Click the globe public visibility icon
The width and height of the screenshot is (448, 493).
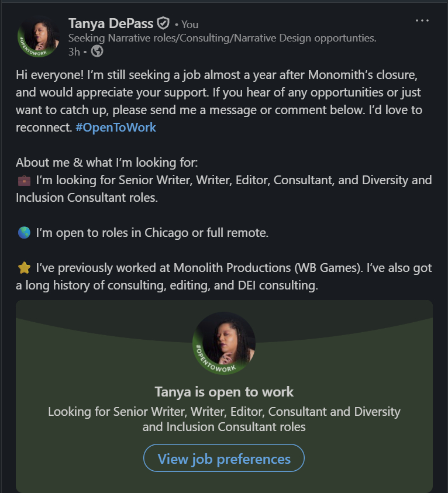point(97,51)
